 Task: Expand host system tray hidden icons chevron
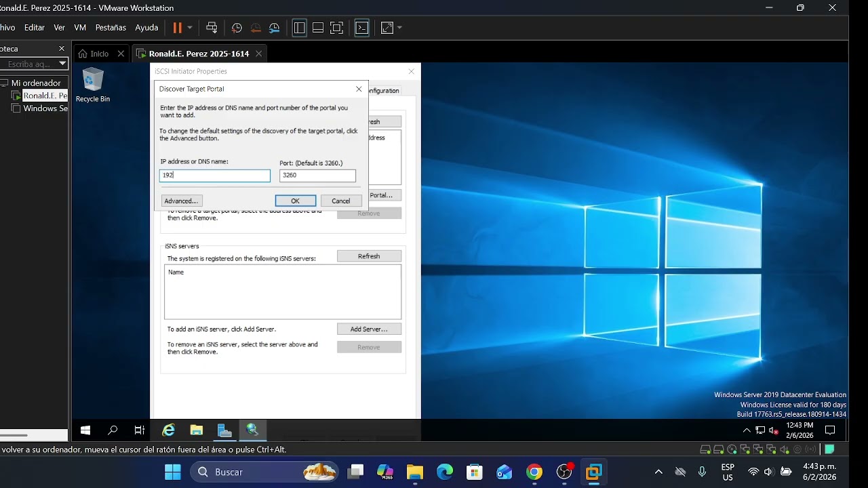658,472
